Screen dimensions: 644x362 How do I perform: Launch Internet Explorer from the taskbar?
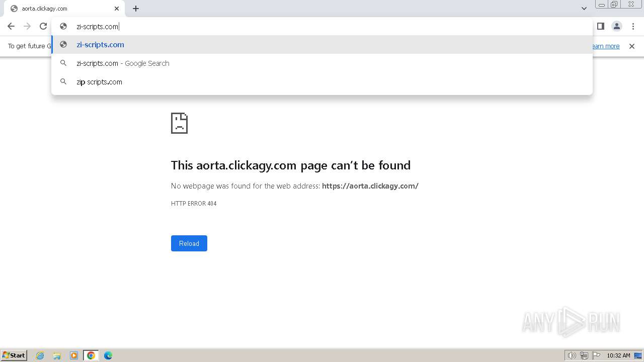click(40, 355)
